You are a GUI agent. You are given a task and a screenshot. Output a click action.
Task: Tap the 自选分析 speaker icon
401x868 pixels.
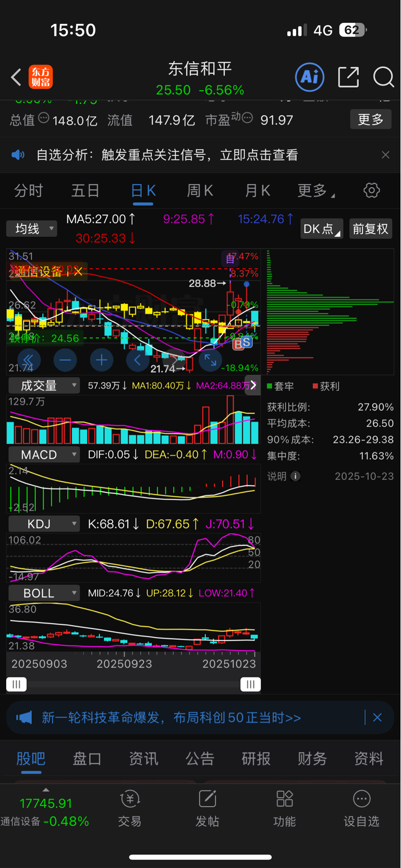click(18, 155)
